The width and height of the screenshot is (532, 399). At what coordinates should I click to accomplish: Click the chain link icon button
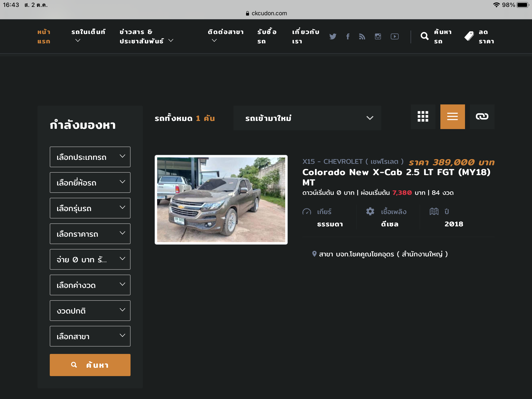482,116
